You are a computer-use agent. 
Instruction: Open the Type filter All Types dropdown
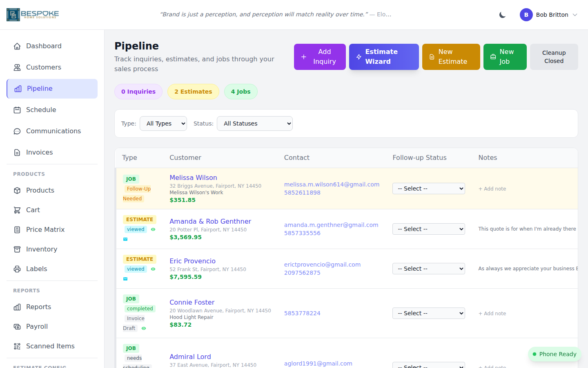(163, 123)
